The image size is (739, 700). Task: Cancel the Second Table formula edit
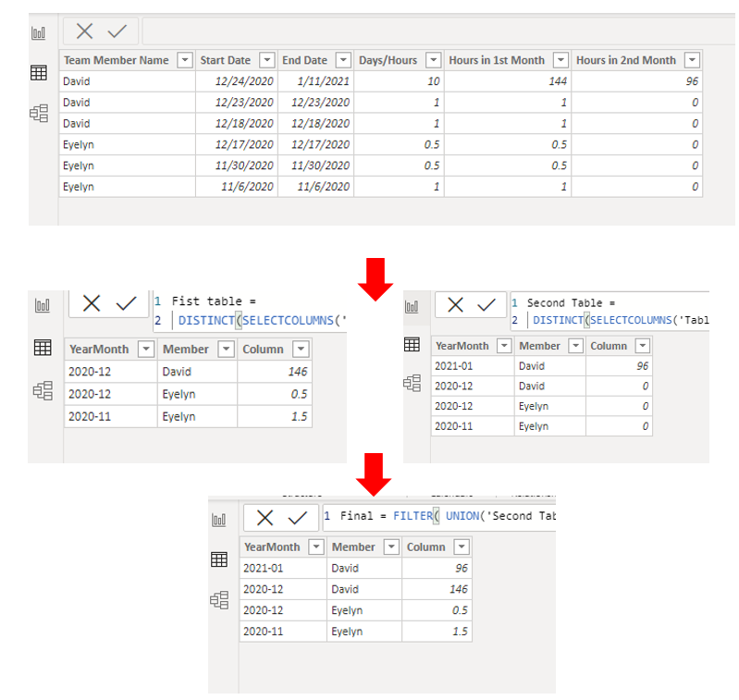[x=455, y=305]
